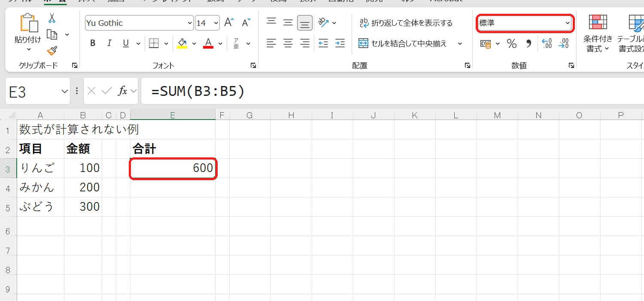Click the formula bar with =SUM(B3:B5)

coord(392,91)
